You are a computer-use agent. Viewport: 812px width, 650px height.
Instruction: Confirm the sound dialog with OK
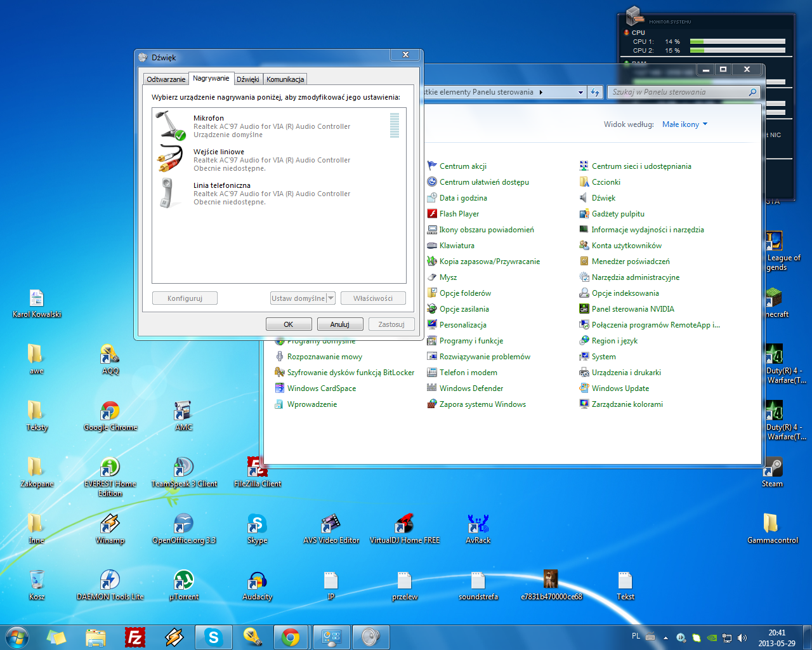point(289,324)
